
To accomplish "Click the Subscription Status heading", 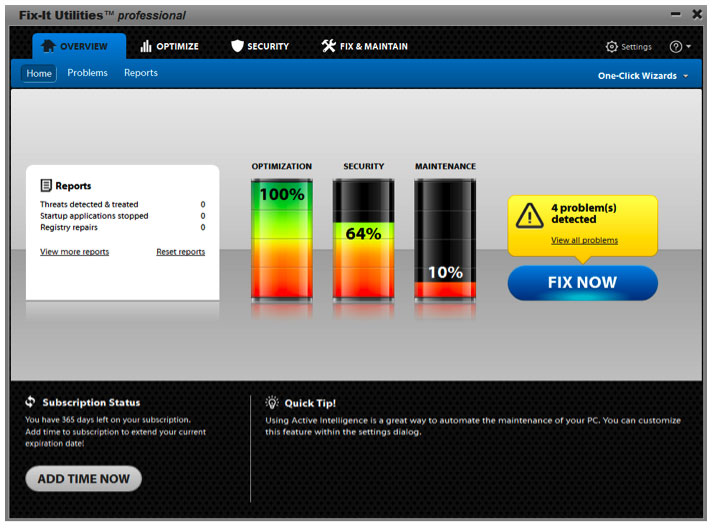I will (x=91, y=402).
